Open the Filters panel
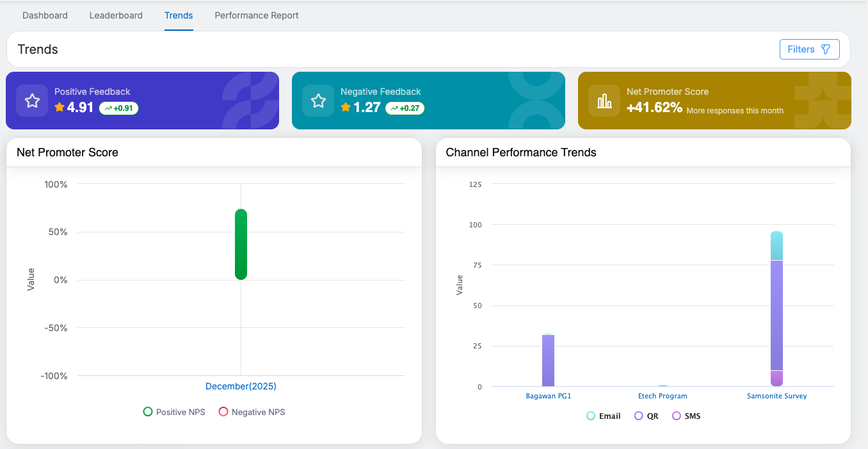Image resolution: width=868 pixels, height=449 pixels. coord(809,49)
